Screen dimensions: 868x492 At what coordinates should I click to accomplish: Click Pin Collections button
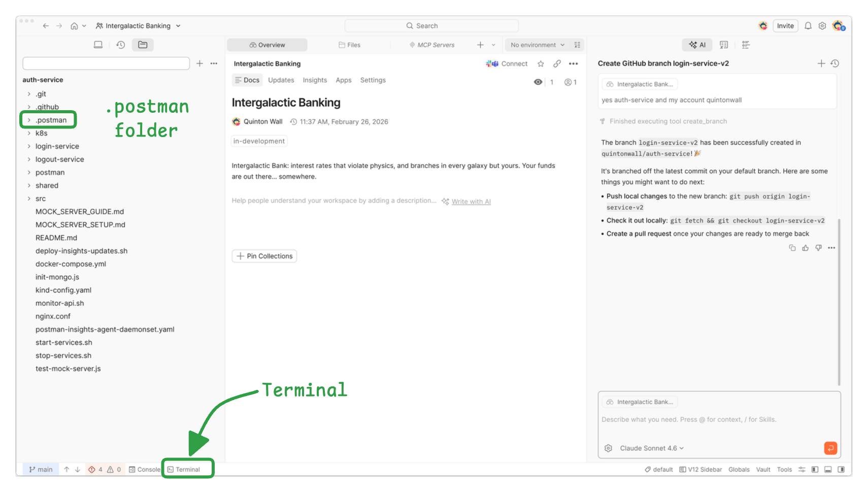(x=264, y=256)
